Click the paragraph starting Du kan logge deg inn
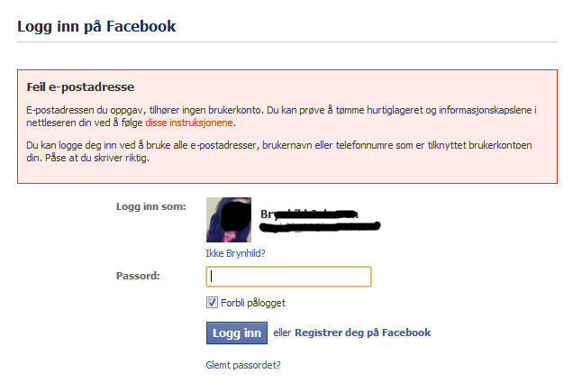Viewport: 573px width, 392px height. coord(279,151)
